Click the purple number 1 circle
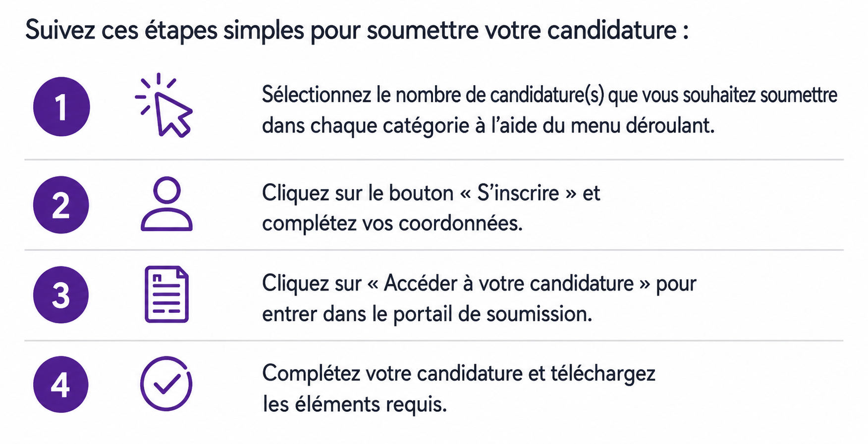This screenshot has height=444, width=868. click(61, 106)
